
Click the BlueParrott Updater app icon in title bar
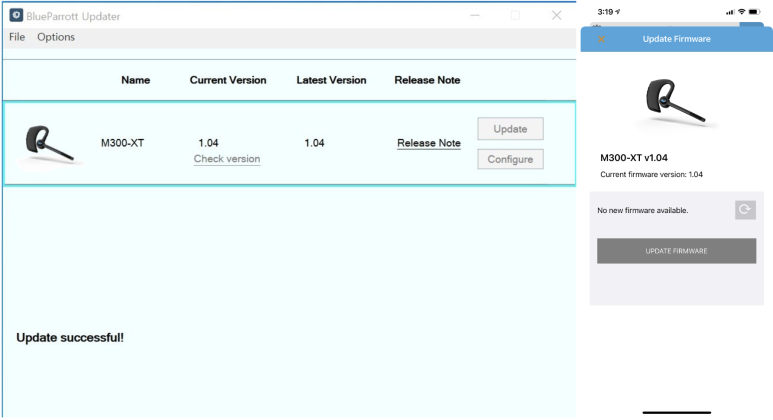coord(16,15)
